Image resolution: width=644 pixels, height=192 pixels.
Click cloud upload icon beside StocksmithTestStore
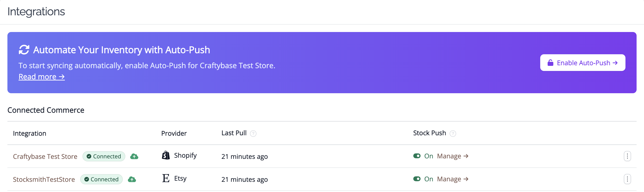[132, 179]
